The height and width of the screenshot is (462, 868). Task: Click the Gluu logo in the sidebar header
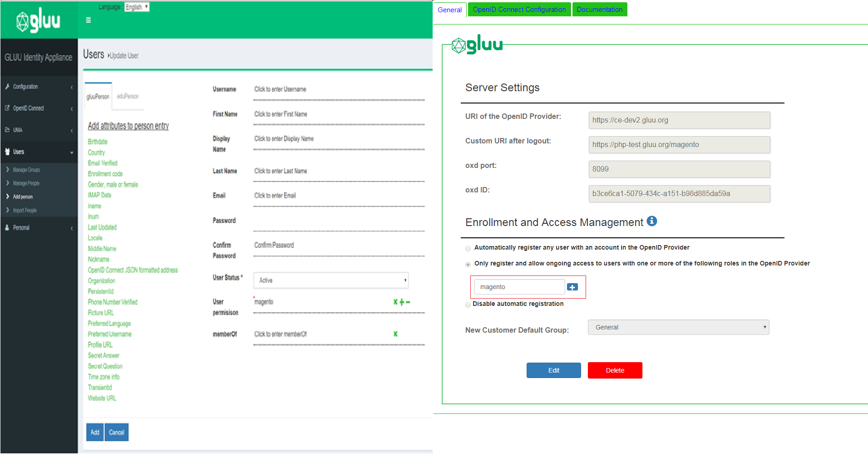[x=38, y=20]
